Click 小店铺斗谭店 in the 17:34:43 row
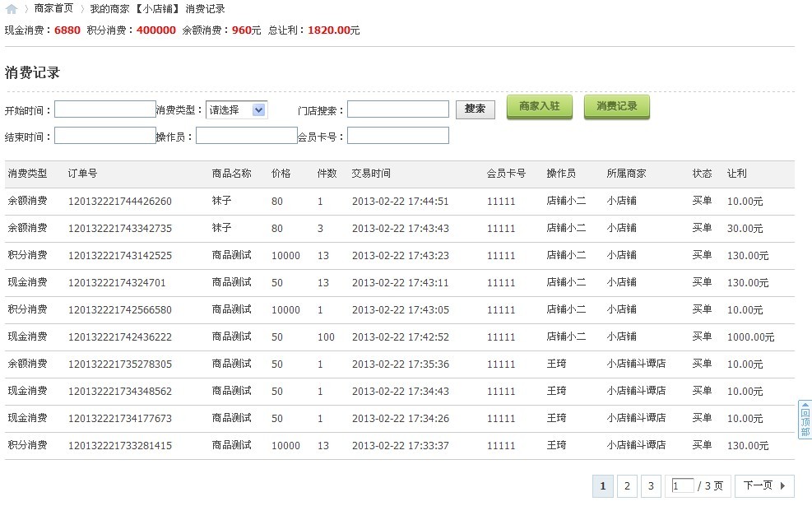The height and width of the screenshot is (506, 812). coord(637,391)
